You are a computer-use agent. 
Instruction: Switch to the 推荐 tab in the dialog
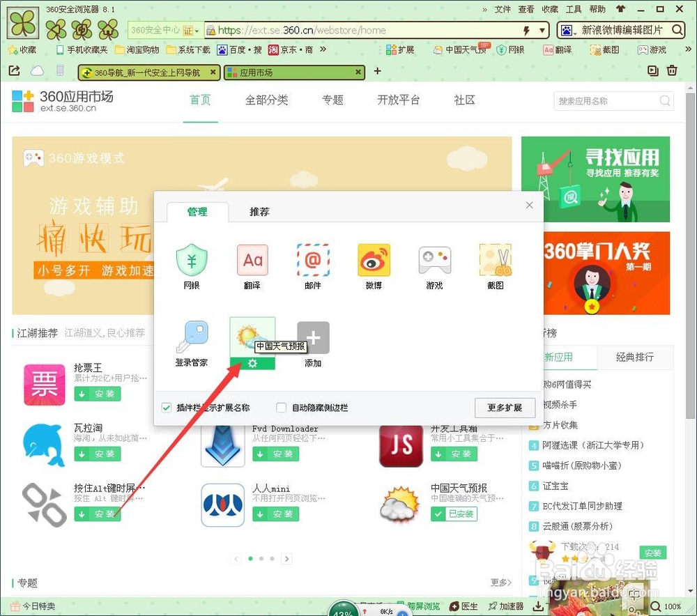(259, 211)
